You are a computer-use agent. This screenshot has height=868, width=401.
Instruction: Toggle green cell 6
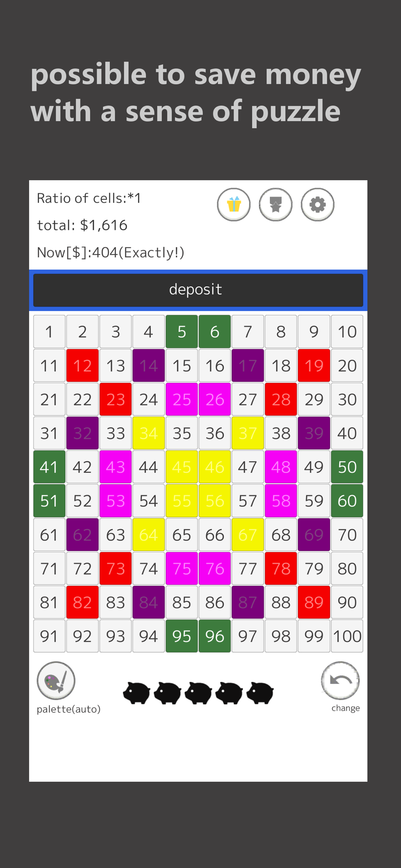pyautogui.click(x=215, y=332)
